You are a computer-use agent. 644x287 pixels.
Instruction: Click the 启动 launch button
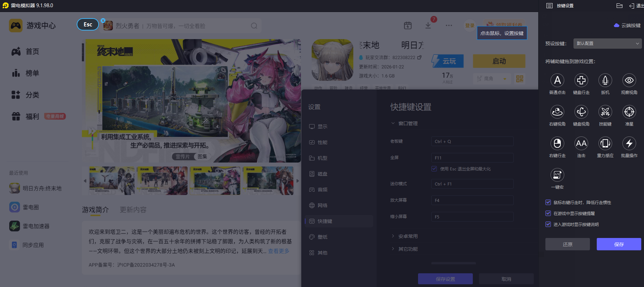coord(499,61)
